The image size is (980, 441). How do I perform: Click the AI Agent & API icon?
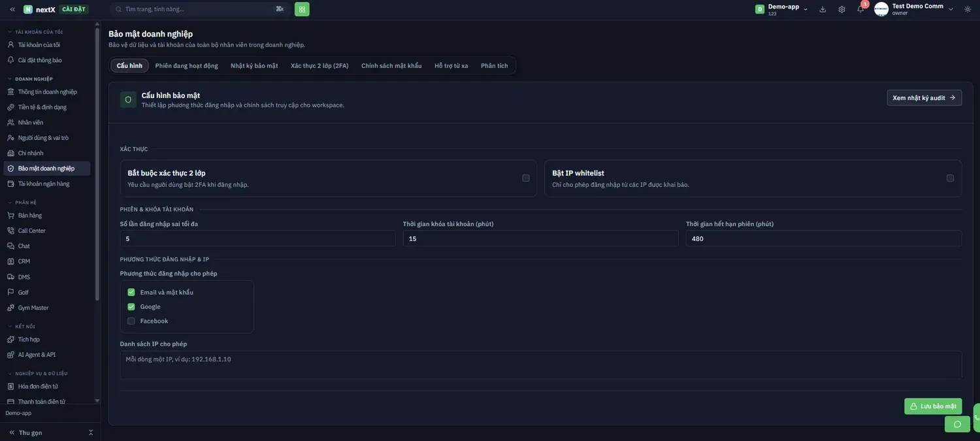(10, 355)
